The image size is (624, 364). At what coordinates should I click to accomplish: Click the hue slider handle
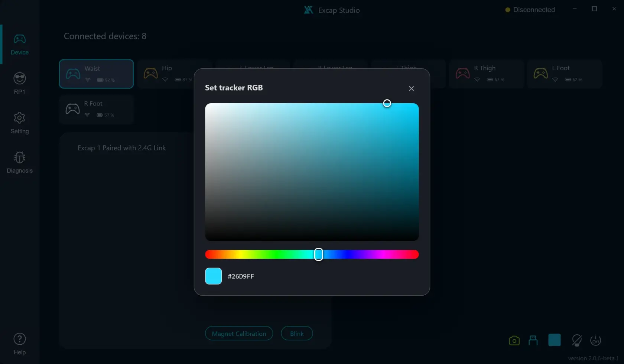point(318,254)
